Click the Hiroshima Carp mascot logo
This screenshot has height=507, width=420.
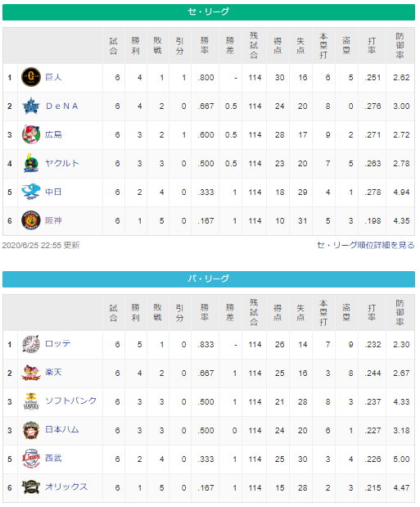click(31, 134)
